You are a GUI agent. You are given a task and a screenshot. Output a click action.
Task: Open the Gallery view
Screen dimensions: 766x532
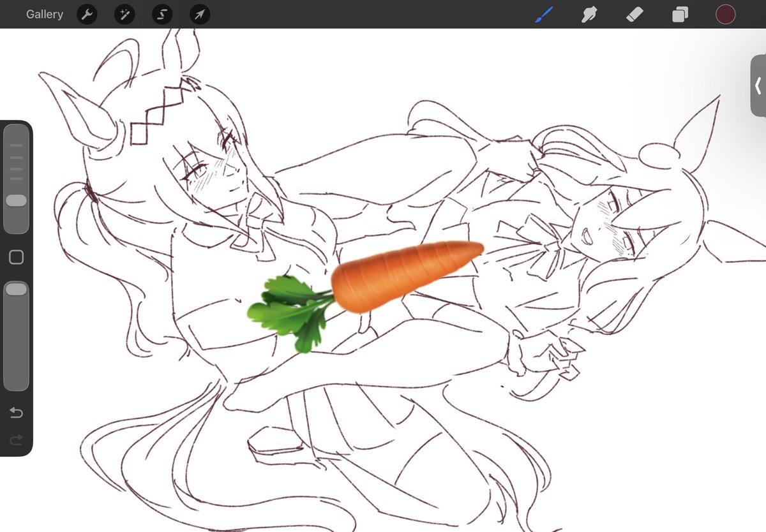coord(45,14)
